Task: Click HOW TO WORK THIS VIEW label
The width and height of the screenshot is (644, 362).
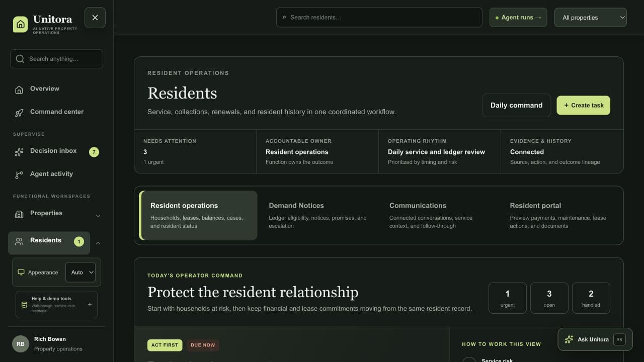Action: [x=502, y=344]
